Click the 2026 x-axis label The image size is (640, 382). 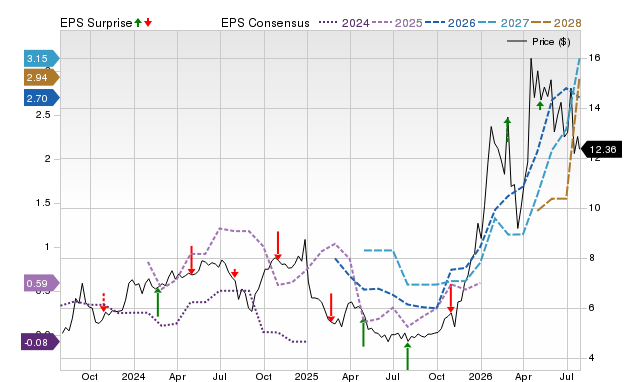(x=480, y=376)
